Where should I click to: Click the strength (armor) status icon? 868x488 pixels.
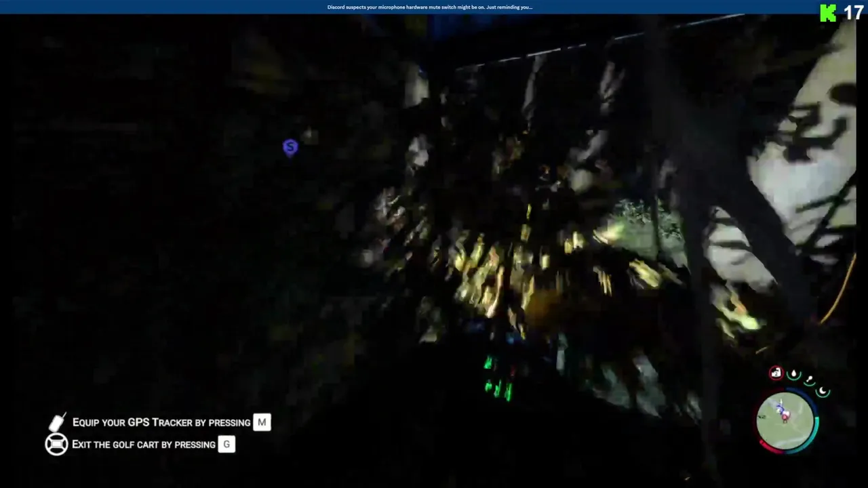pos(776,373)
